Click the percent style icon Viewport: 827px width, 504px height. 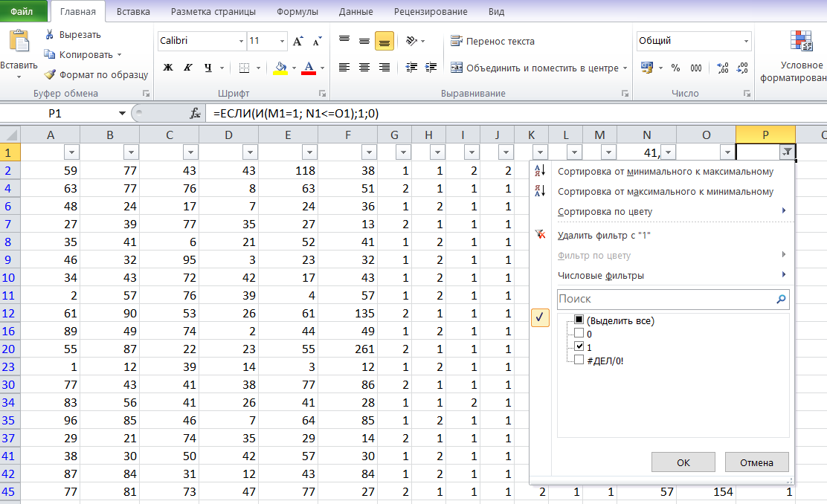click(675, 68)
